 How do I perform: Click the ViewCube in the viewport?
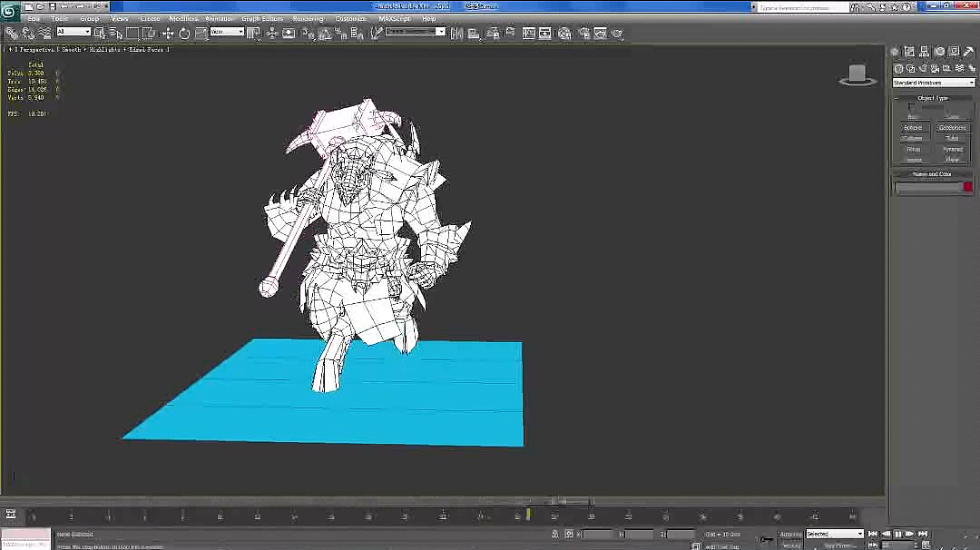857,74
